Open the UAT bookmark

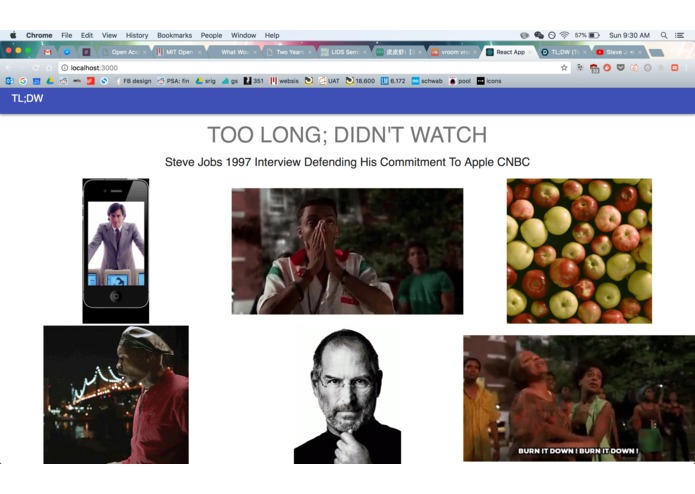329,81
